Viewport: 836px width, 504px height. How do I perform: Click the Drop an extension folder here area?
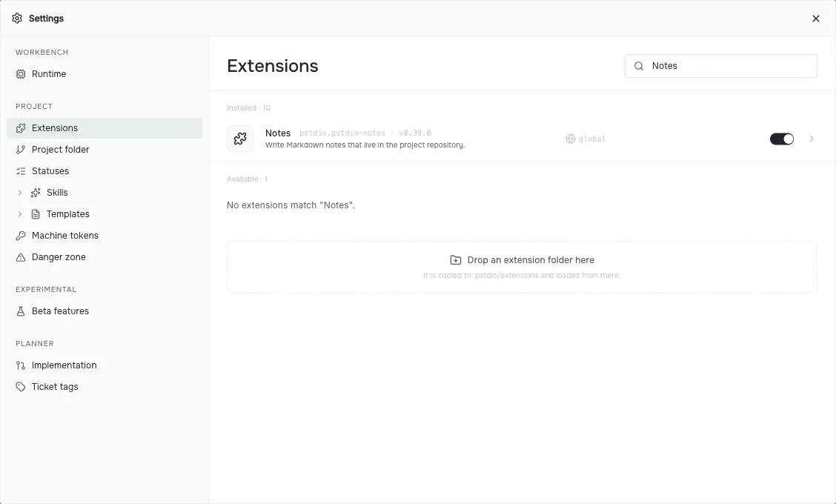pos(522,268)
